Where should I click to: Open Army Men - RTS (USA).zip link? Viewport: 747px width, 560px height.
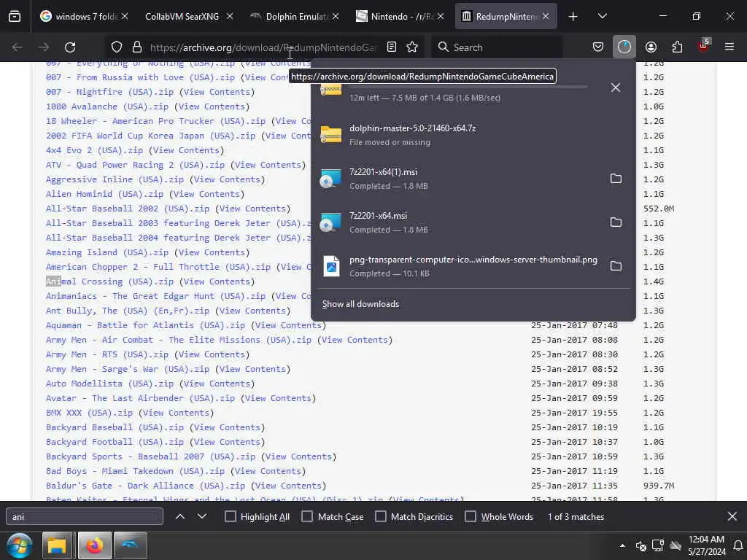click(107, 354)
